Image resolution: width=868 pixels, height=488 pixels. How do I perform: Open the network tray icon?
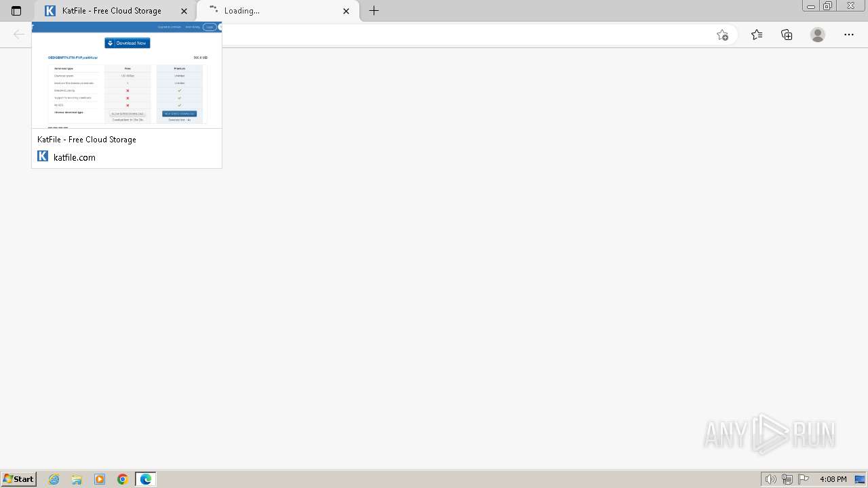pyautogui.click(x=787, y=479)
